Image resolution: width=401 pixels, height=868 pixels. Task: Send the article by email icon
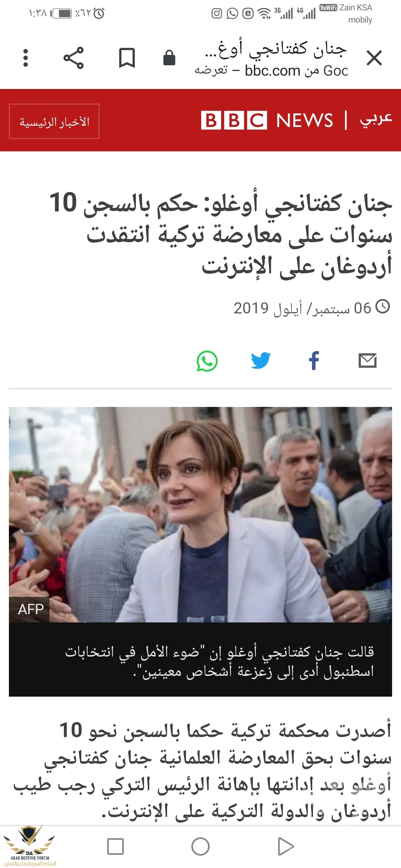368,361
